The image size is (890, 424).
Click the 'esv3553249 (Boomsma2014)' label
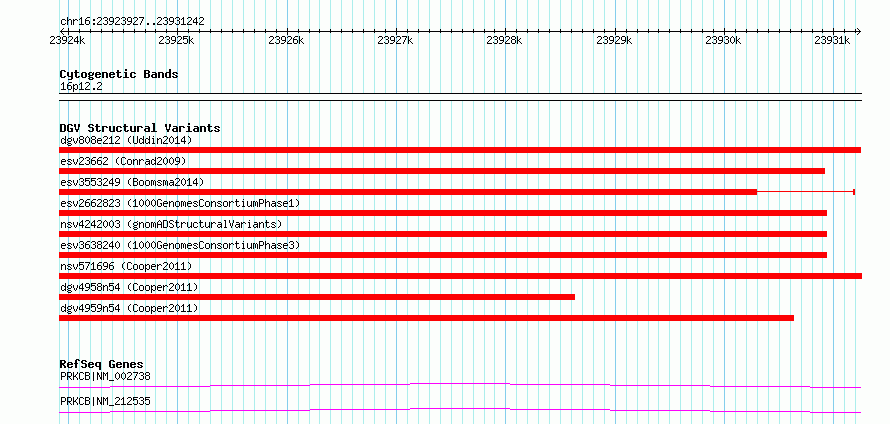132,182
